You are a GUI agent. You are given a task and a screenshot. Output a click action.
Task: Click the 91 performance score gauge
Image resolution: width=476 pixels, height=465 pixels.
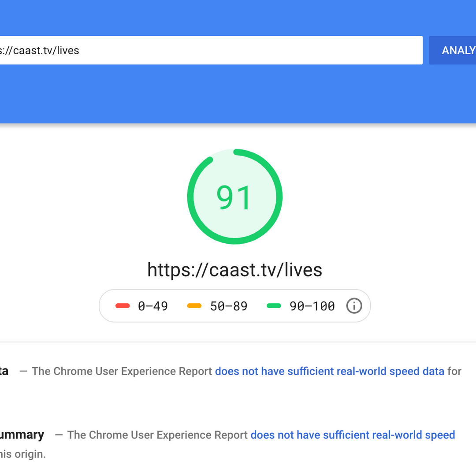click(234, 197)
